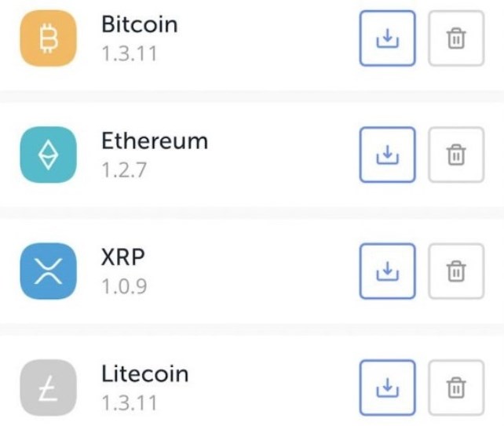This screenshot has height=426, width=504.
Task: Remove the XRP app using trash button
Action: pos(456,271)
